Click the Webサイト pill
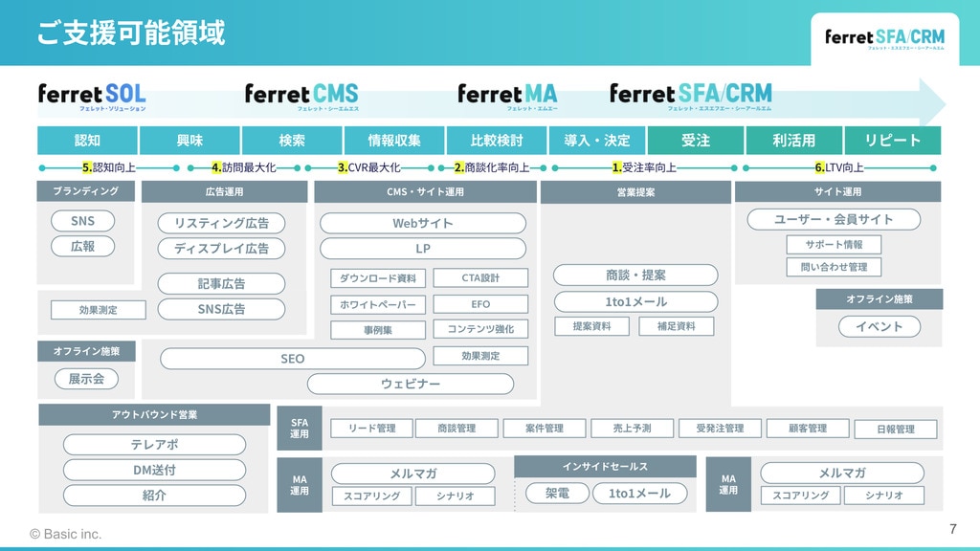Image resolution: width=980 pixels, height=551 pixels. [x=422, y=223]
